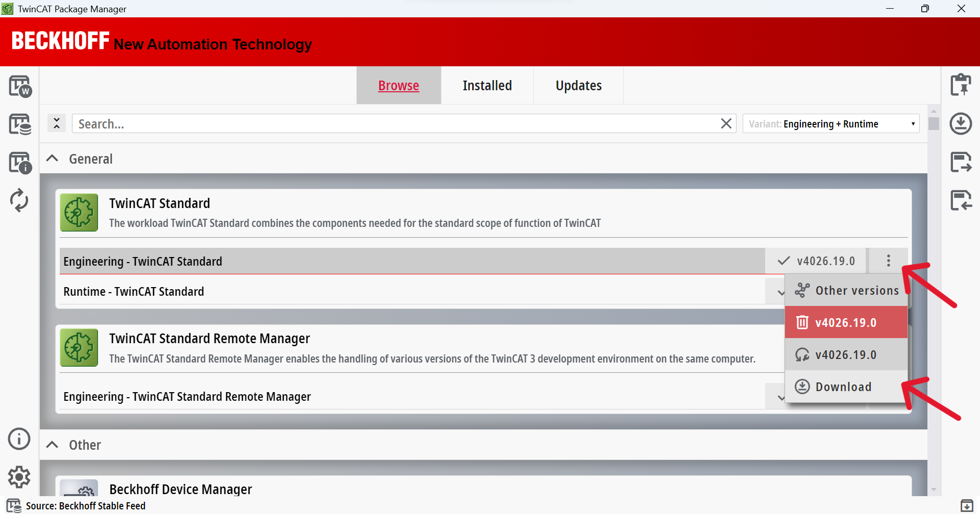The width and height of the screenshot is (980, 514).
Task: Toggle collapse-all button beside search
Action: click(57, 123)
